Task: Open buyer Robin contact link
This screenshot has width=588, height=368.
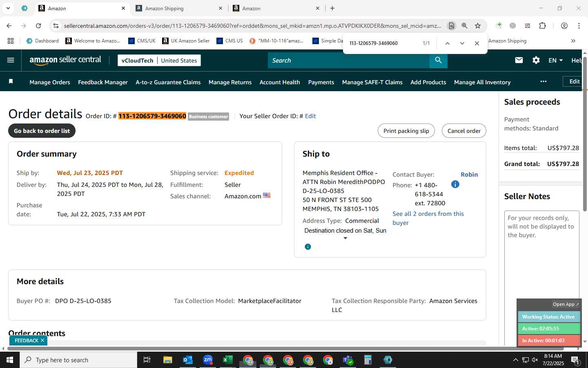Action: [469, 175]
